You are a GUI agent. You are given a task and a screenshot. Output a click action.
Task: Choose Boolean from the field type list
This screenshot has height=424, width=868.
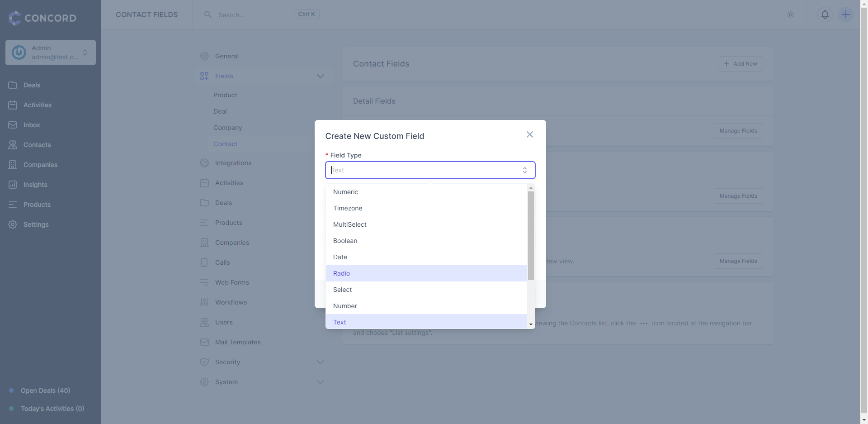(426, 241)
